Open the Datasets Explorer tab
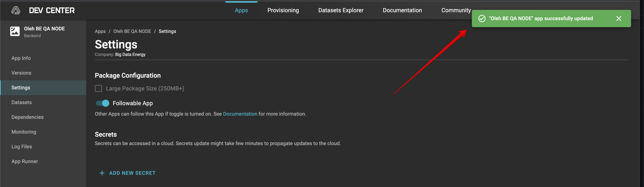644x187 pixels. pos(341,10)
